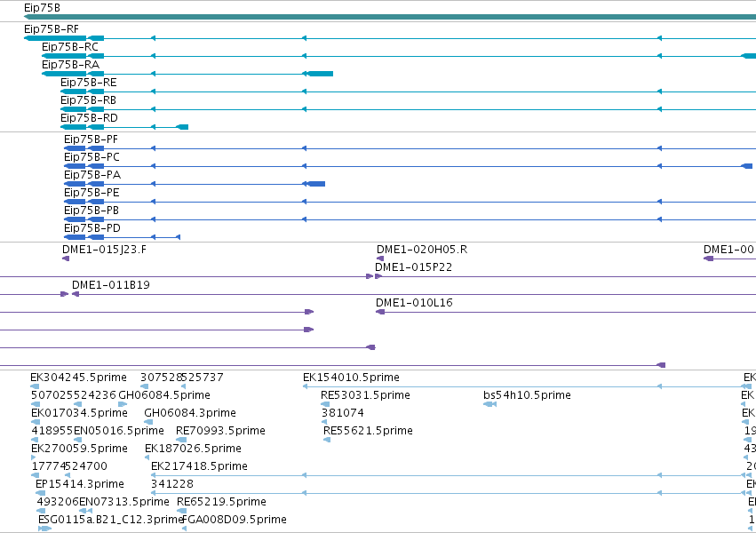This screenshot has width=756, height=533.
Task: Click the DME1-011B19 clone label
Action: (111, 286)
